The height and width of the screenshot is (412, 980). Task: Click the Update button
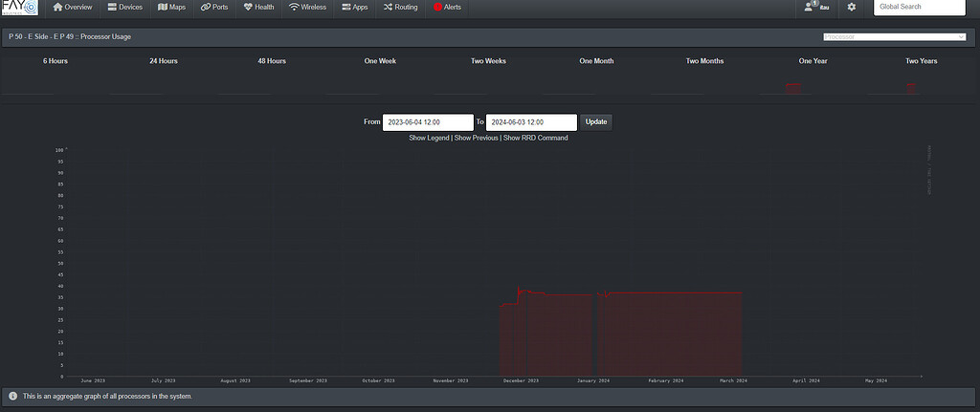596,122
